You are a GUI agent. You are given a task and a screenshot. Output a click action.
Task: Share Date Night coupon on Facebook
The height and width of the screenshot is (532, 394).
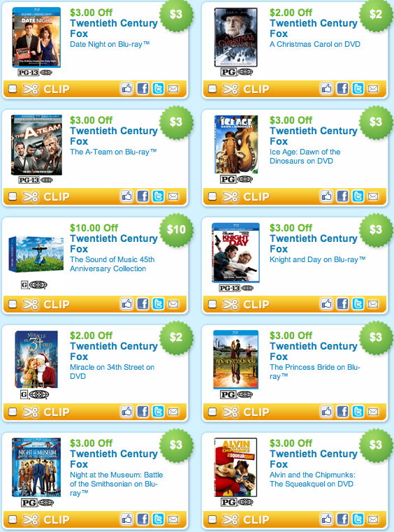tap(143, 89)
